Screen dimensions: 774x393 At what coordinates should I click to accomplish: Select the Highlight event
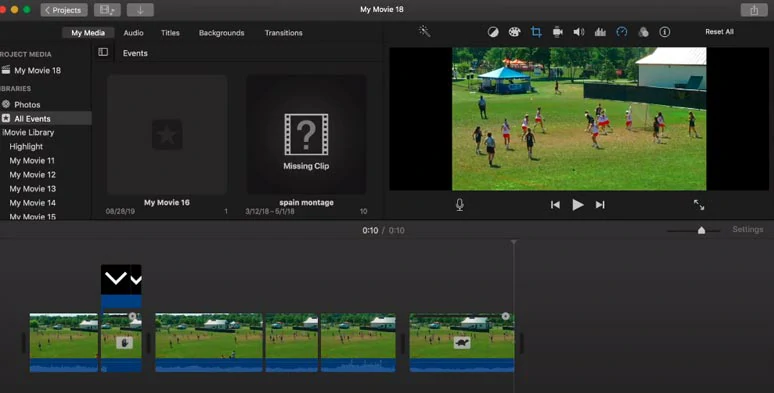pos(26,147)
